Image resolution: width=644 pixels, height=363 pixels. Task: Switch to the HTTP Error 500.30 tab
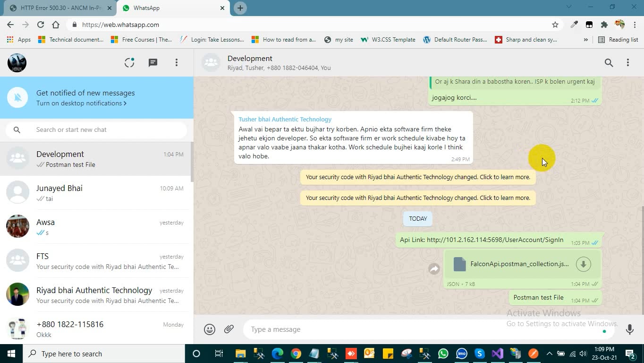[x=61, y=8]
